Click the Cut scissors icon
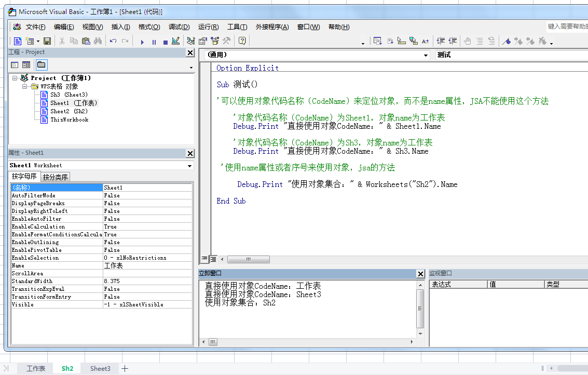588x375 pixels. coord(62,41)
